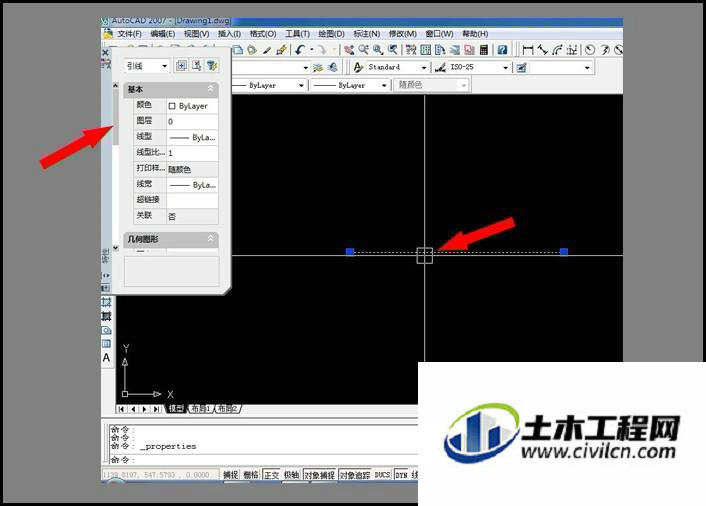Collapse the 几何图形 section in Properties
The width and height of the screenshot is (706, 506).
(x=210, y=239)
